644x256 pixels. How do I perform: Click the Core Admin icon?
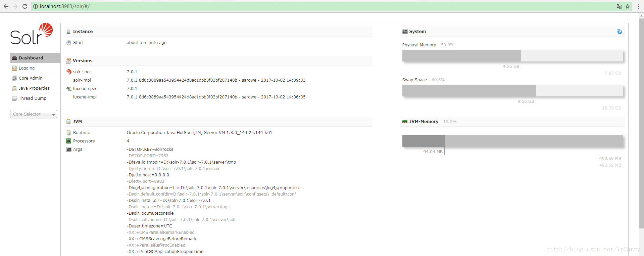[x=14, y=78]
